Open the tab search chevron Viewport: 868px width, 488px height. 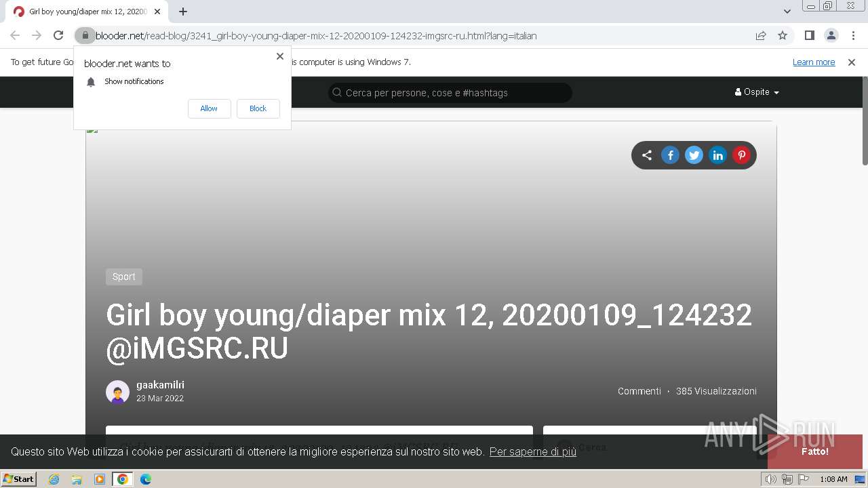(x=787, y=12)
